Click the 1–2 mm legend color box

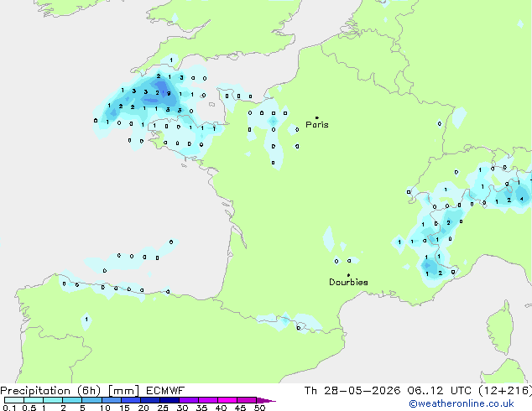(53, 400)
